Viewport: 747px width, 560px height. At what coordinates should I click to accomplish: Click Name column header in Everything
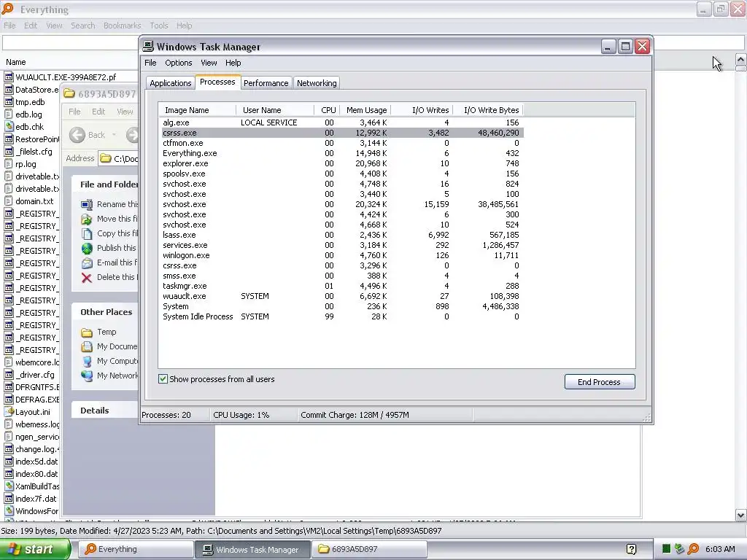tap(16, 63)
